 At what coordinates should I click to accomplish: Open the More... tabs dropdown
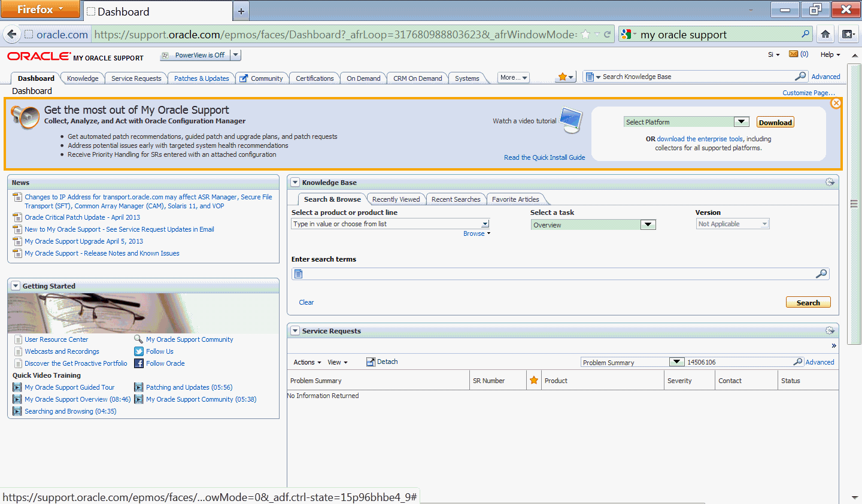514,77
